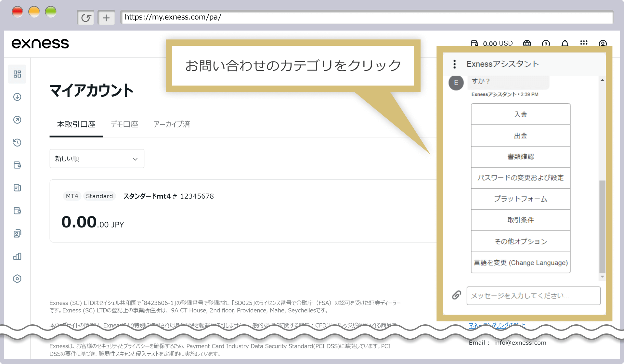Open the document list sidebar icon
624x364 pixels.
(x=17, y=188)
